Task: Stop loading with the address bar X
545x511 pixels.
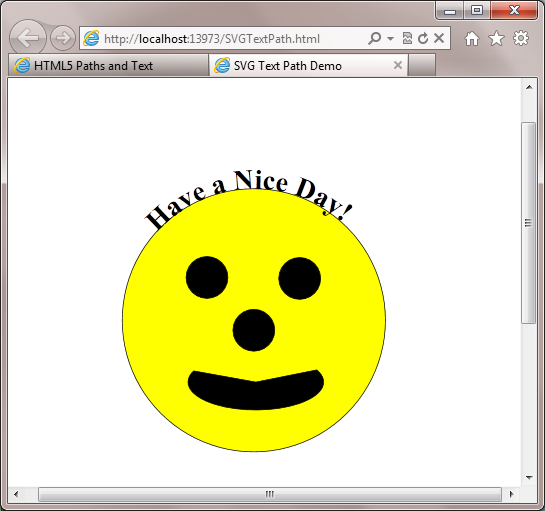Action: pos(439,38)
